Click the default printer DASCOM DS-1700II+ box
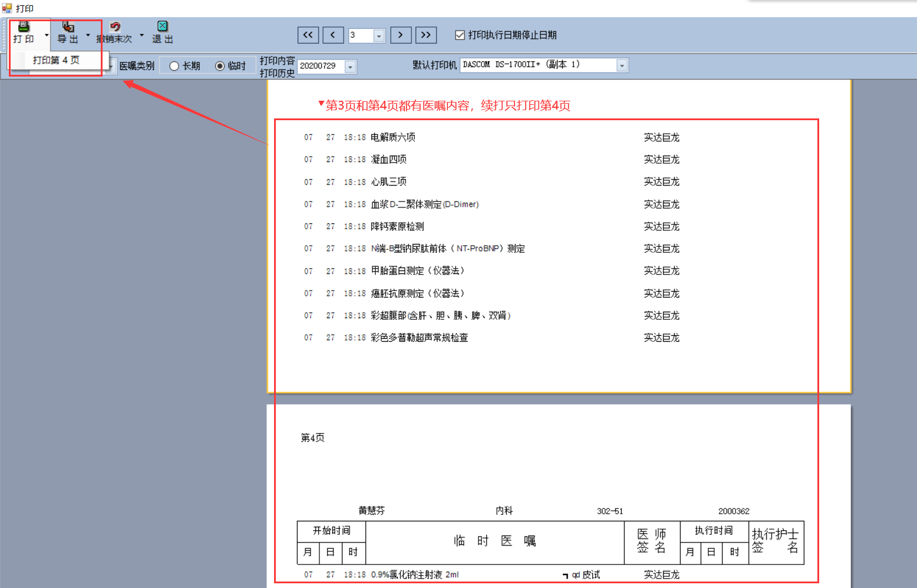Screen dimensions: 917x588 538,65
